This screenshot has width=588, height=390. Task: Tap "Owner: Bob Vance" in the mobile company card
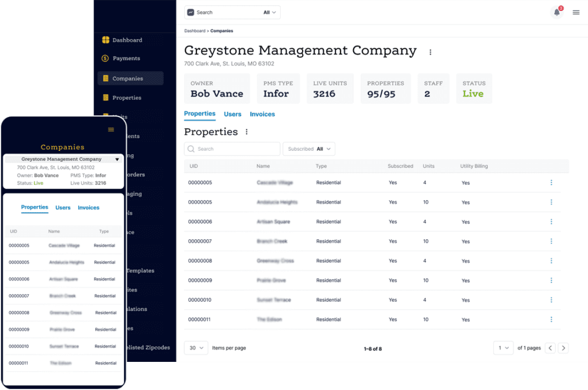38,175
